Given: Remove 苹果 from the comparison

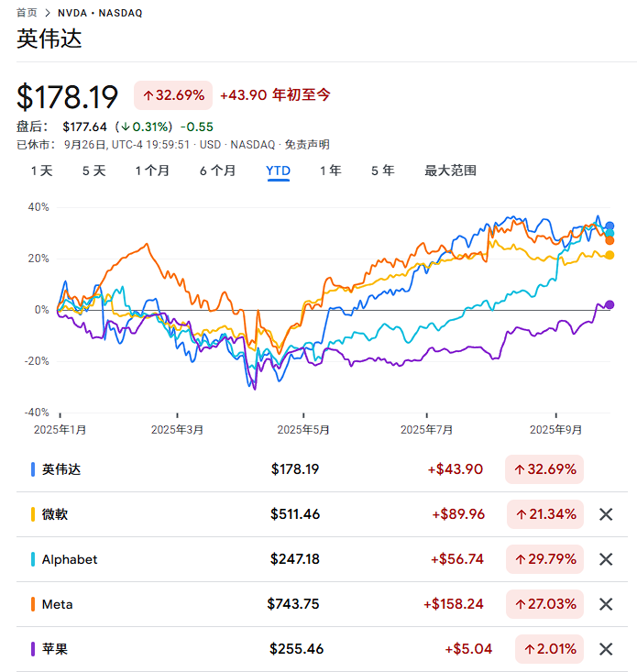Looking at the screenshot, I should tap(605, 649).
